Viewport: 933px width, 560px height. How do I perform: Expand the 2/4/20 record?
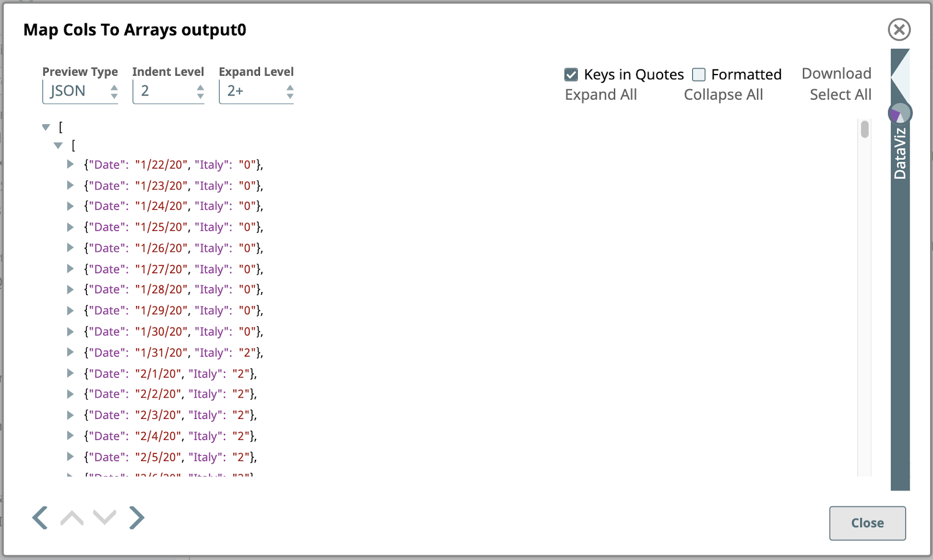point(70,435)
